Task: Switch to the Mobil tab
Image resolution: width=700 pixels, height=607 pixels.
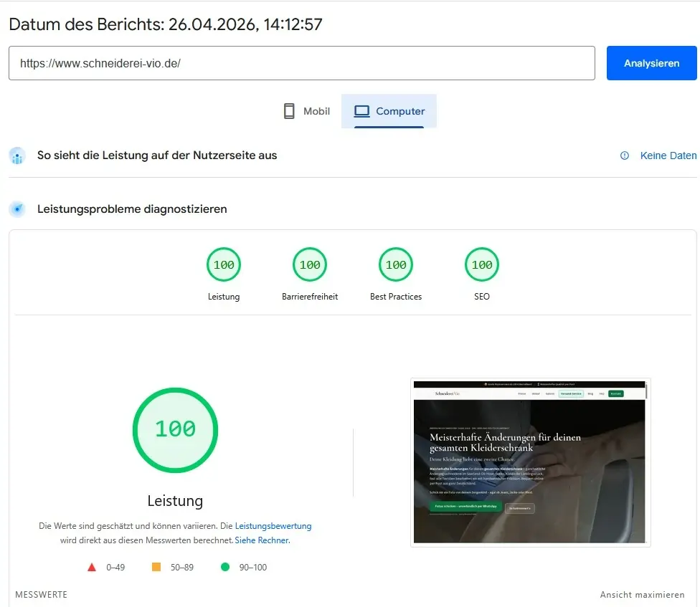Action: [x=306, y=110]
